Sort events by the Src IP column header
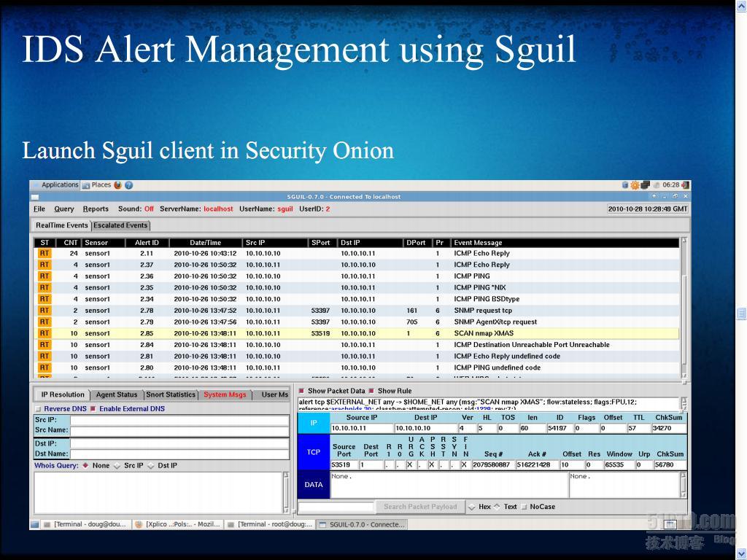The image size is (747, 560). (x=275, y=242)
